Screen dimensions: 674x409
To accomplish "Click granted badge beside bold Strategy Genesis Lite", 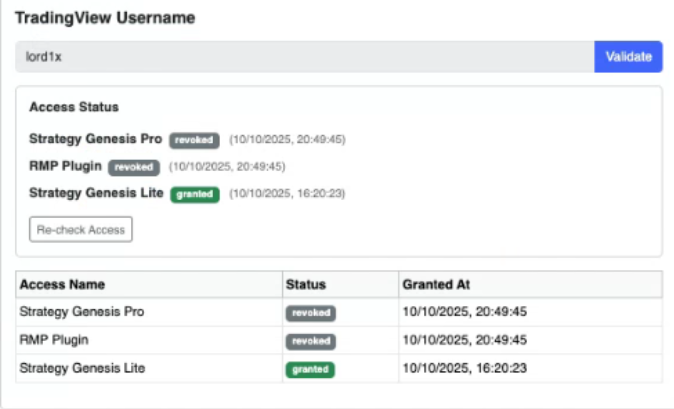I will (x=194, y=194).
